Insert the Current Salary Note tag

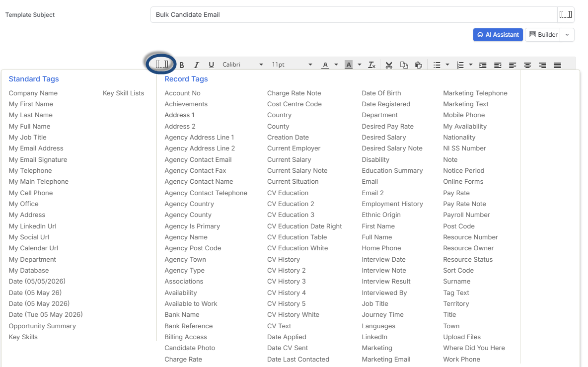tap(297, 170)
